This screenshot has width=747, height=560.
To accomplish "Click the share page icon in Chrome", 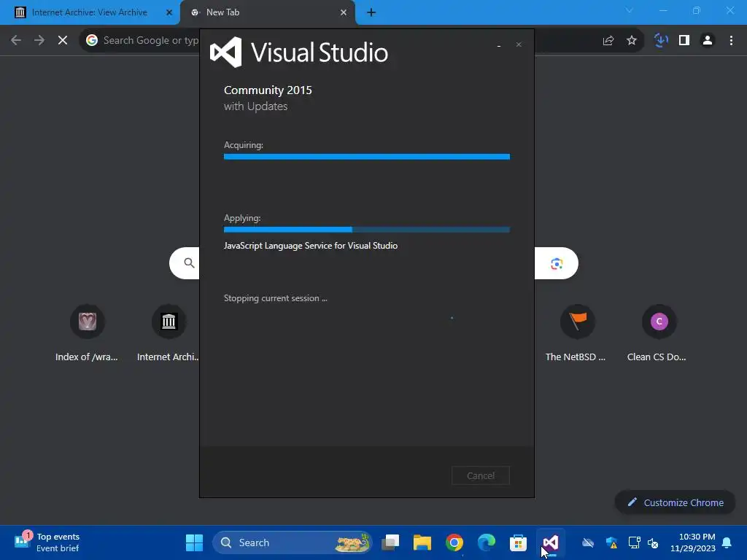I will point(608,41).
